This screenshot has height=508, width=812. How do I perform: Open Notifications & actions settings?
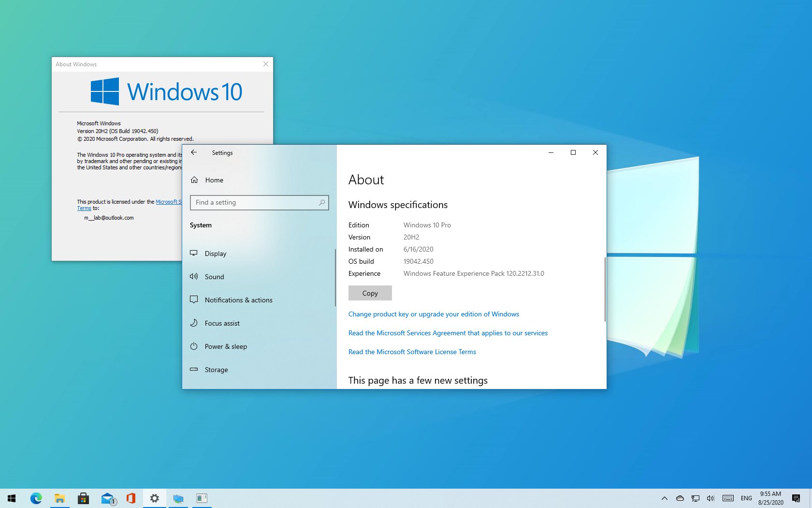238,300
